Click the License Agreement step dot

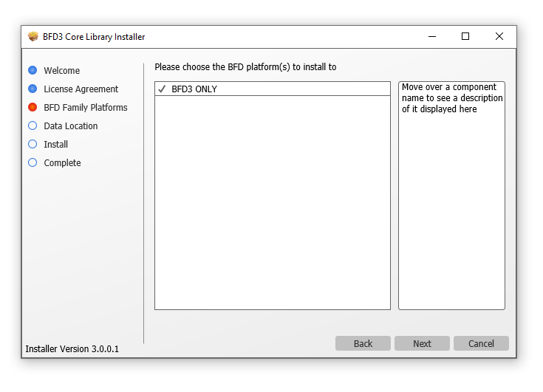coord(33,89)
